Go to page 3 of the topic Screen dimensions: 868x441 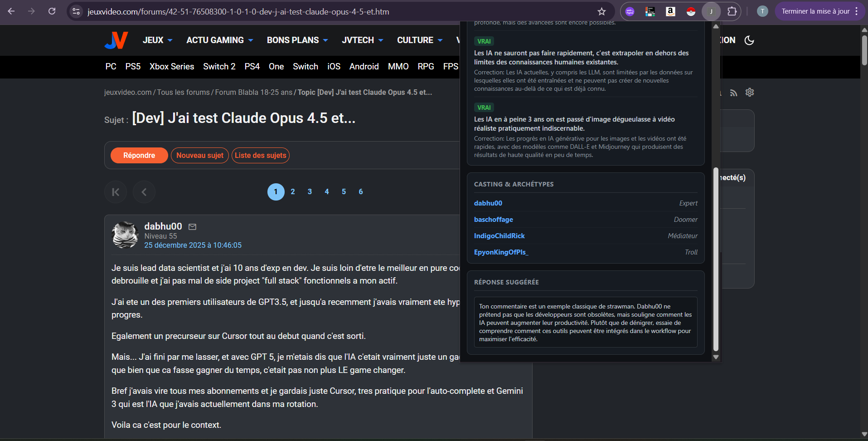click(310, 192)
